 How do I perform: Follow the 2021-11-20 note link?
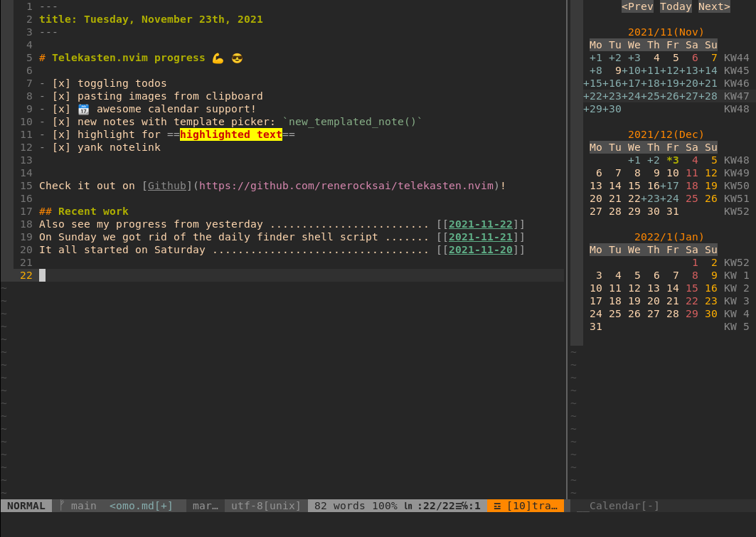481,250
